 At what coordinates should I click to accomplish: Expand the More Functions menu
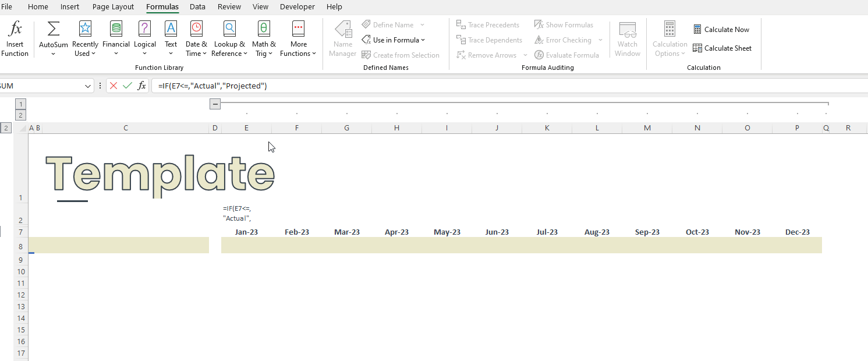pos(298,38)
